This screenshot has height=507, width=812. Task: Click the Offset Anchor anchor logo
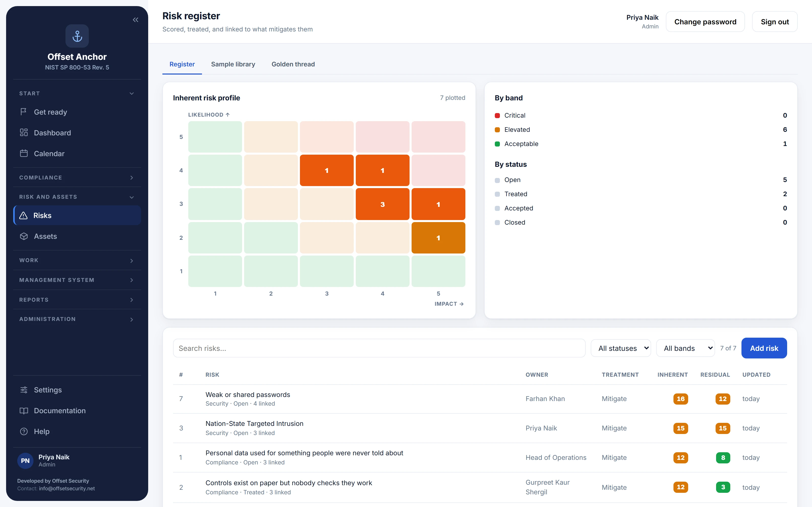pos(77,36)
